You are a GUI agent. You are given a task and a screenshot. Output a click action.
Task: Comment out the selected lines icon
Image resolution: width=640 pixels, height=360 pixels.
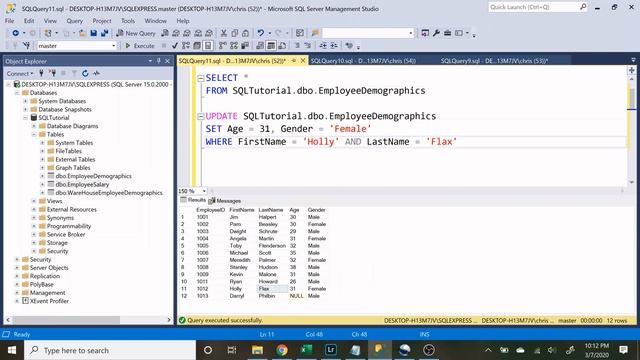tap(297, 46)
